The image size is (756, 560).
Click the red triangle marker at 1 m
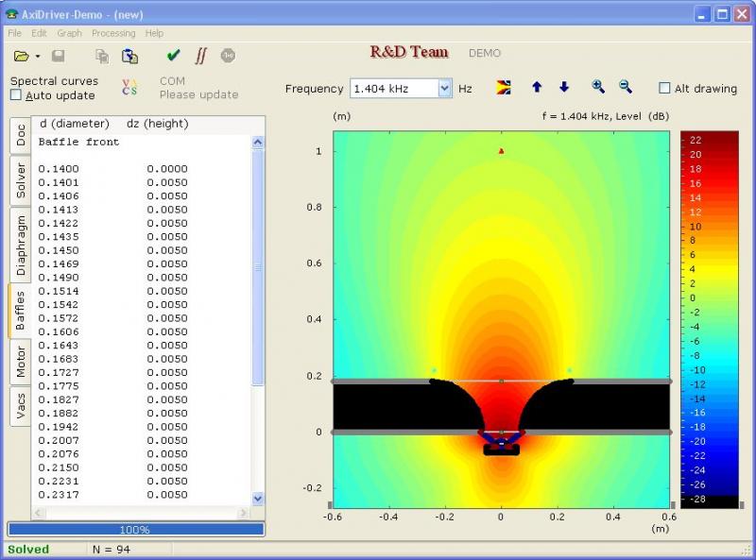click(502, 151)
